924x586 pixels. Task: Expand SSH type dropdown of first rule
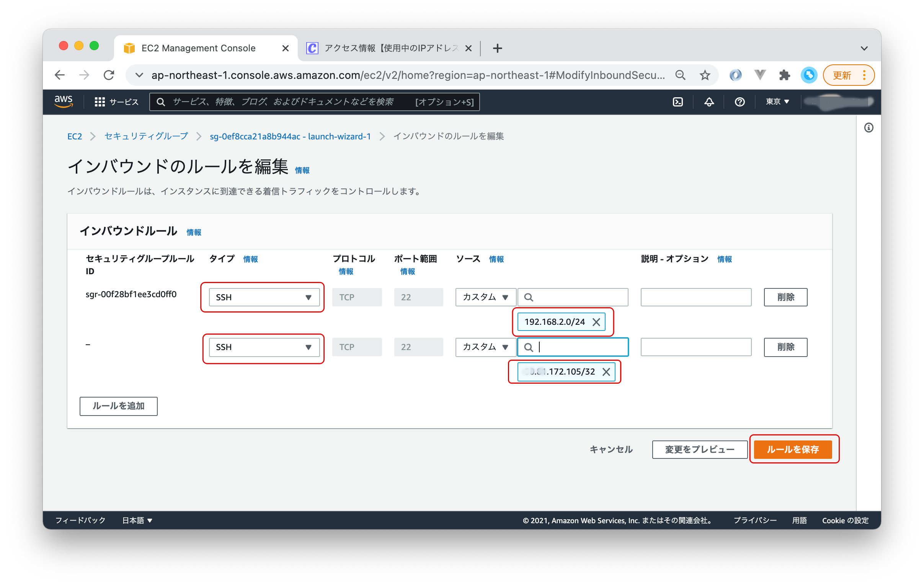pos(264,297)
